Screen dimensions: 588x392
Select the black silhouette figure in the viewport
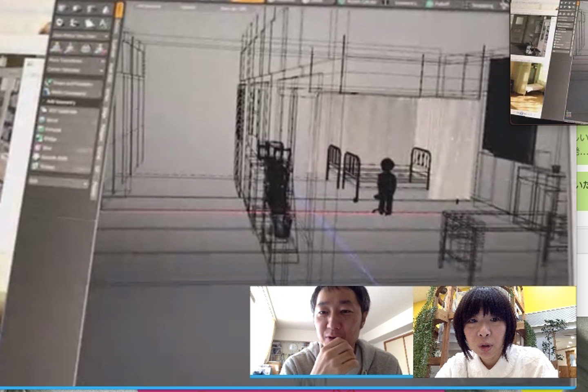(x=386, y=186)
